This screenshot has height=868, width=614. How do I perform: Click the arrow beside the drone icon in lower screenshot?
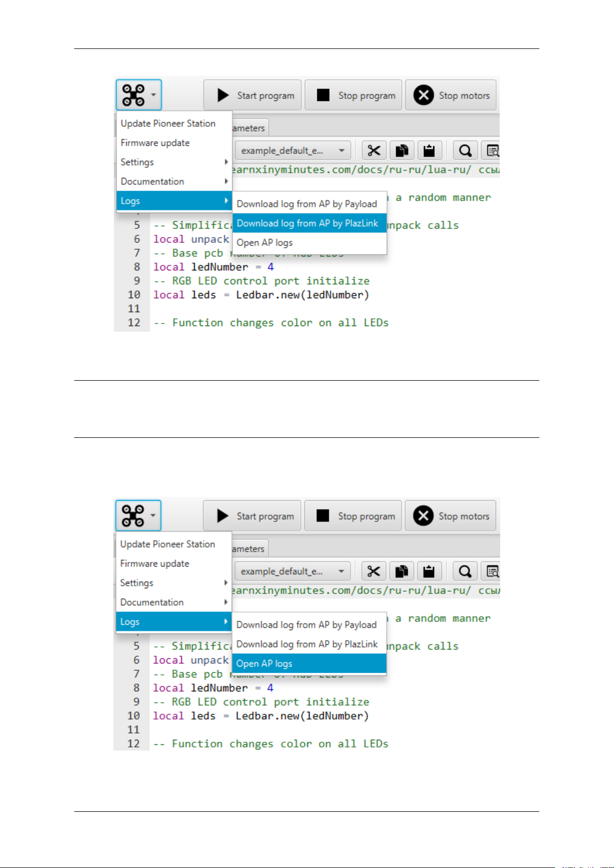153,515
